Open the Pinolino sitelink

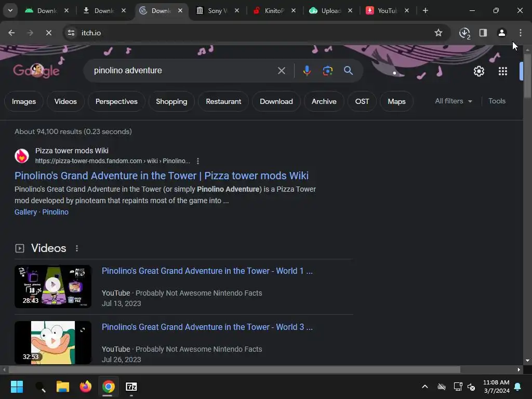[x=55, y=212]
